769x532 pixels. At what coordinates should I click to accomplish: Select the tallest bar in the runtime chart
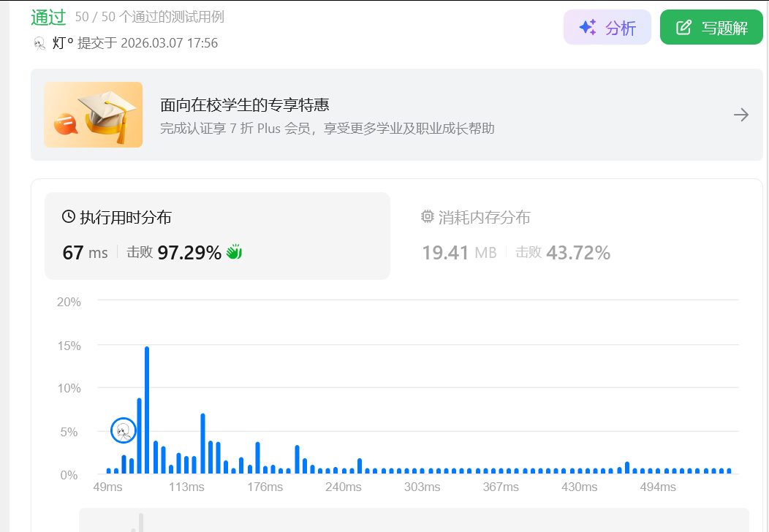147,409
